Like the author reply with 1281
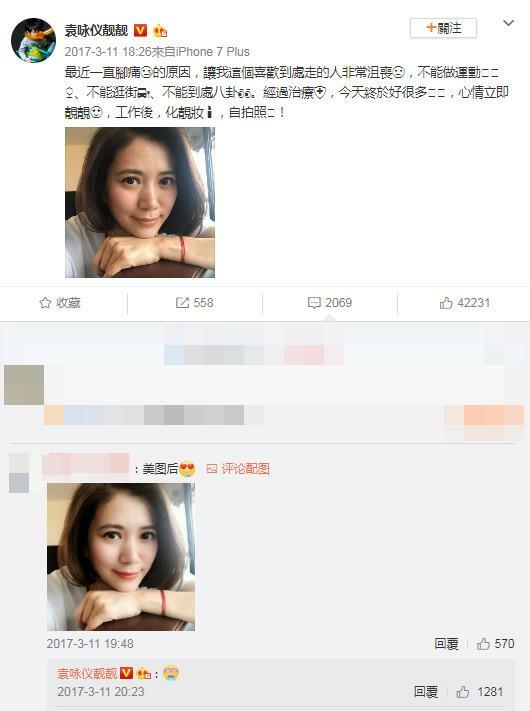530x711 pixels. [480, 692]
